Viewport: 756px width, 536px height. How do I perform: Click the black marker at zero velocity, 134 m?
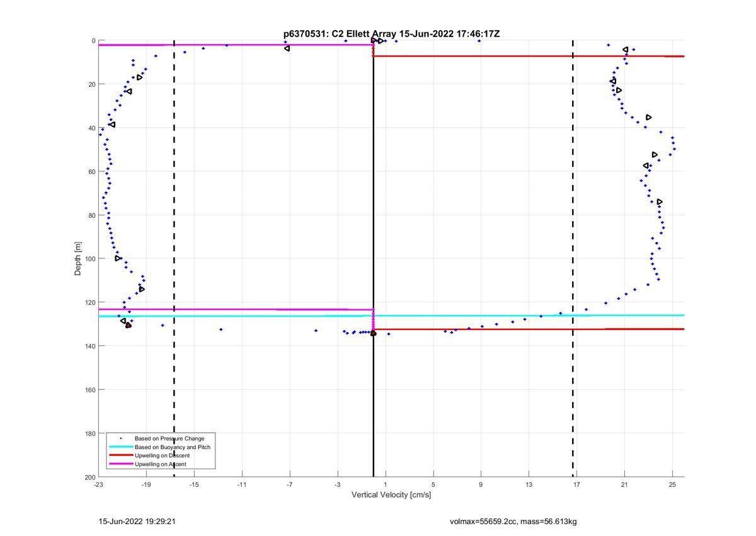[373, 333]
